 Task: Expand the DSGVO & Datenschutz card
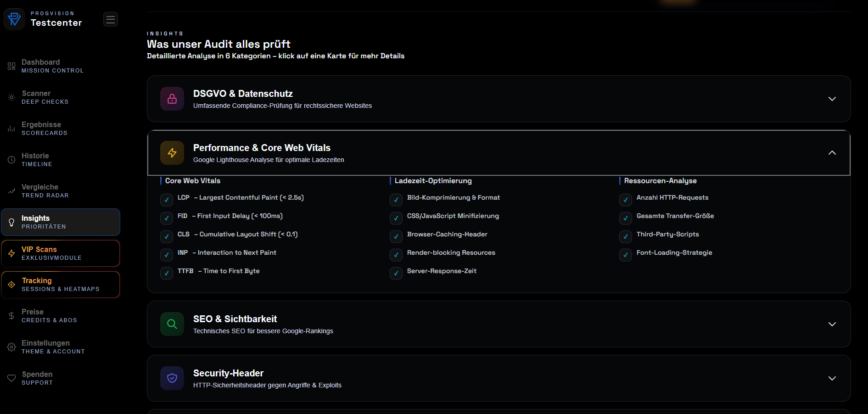coord(832,99)
